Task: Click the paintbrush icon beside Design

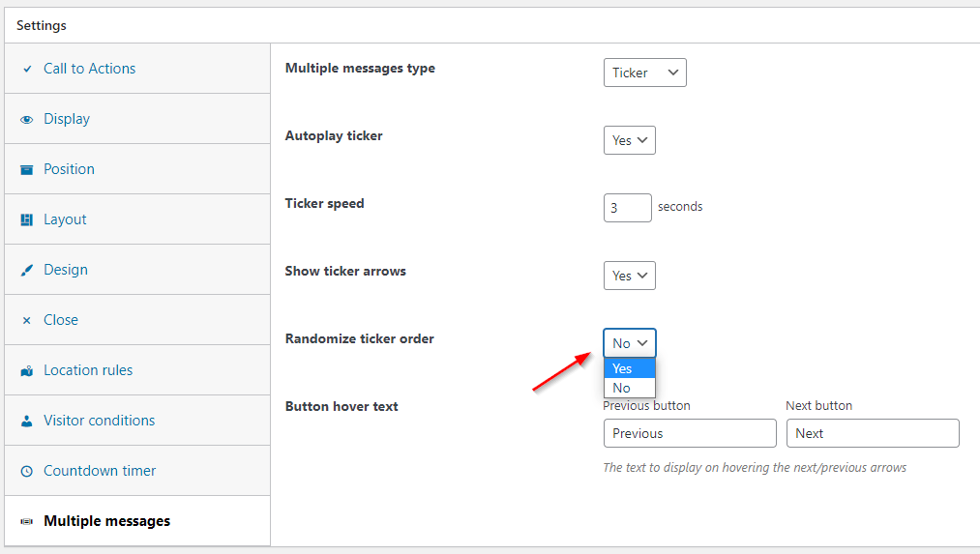Action: [26, 270]
